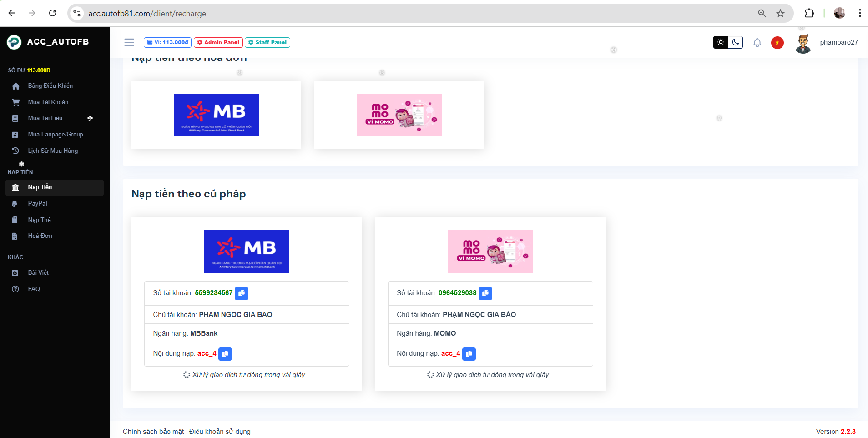Open the notifications bell

[x=757, y=43]
